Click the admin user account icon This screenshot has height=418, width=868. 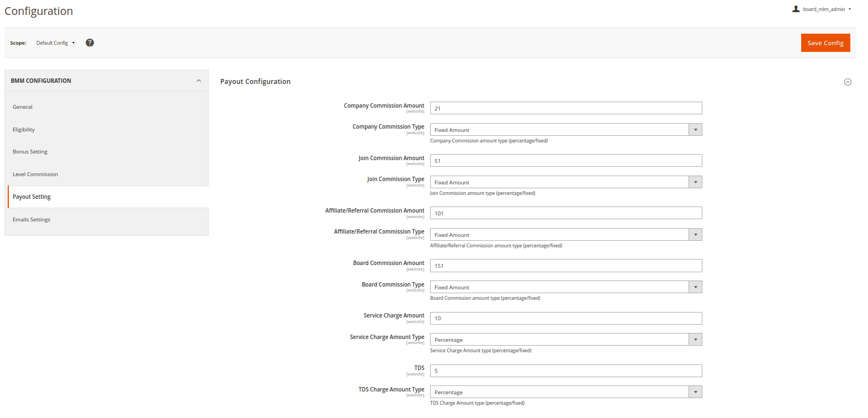[x=796, y=9]
